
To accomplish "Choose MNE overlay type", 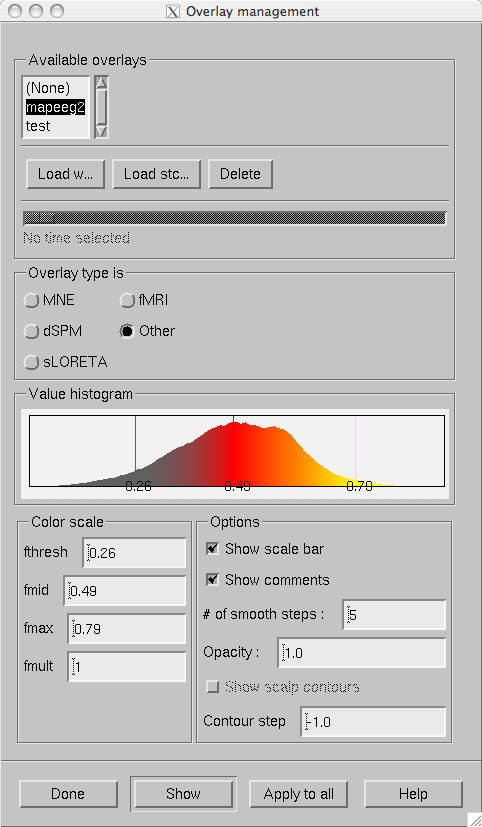I will pyautogui.click(x=32, y=301).
